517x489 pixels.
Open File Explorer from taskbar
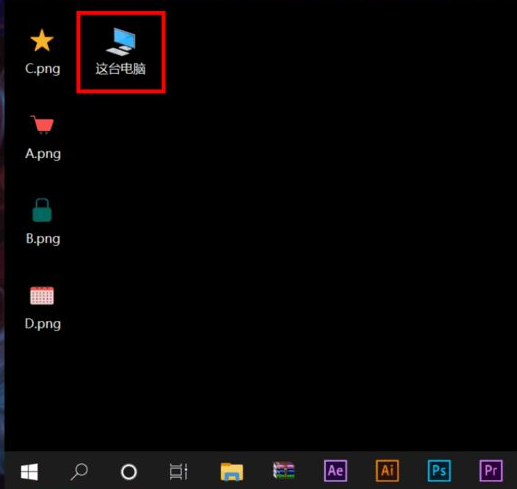(x=232, y=472)
